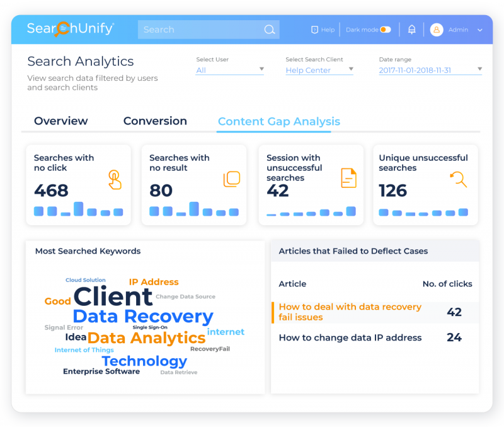Click keyword Change Data Source
Screen dimensions: 504x427
(185, 296)
